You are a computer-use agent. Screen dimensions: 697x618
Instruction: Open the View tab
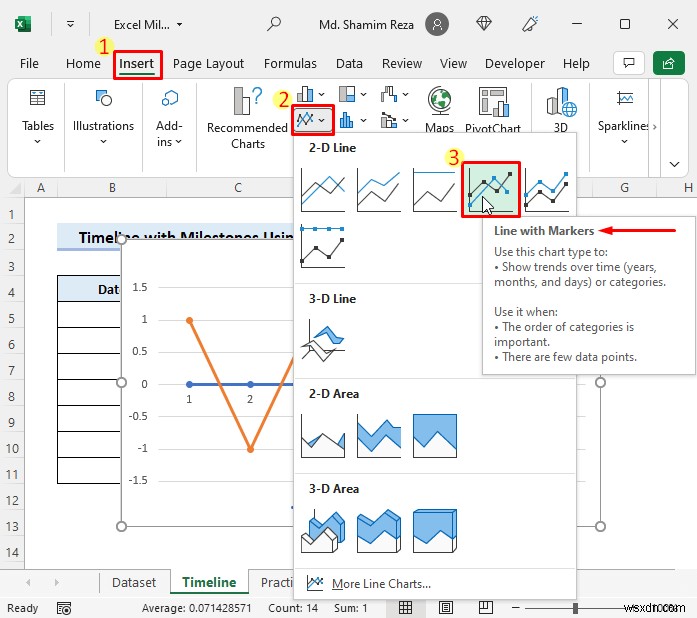point(453,64)
